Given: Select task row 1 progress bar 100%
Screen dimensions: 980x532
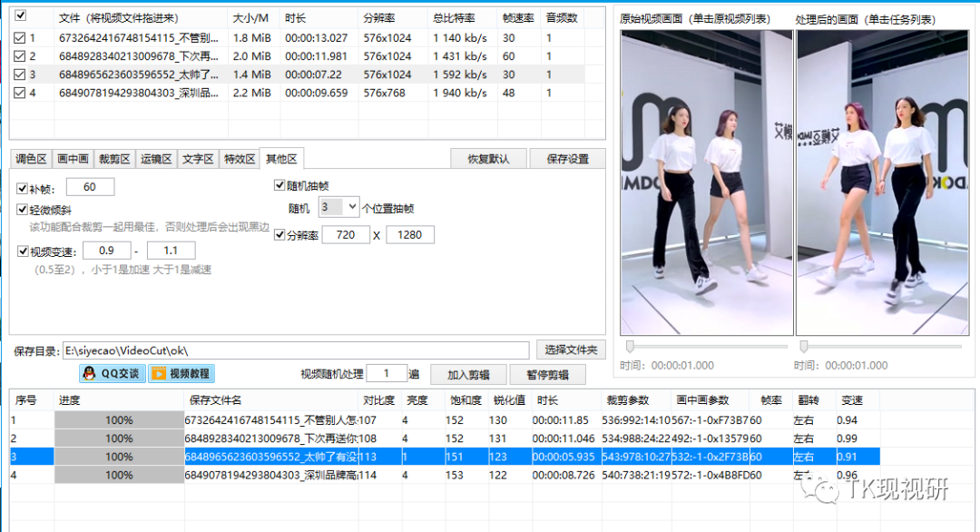Looking at the screenshot, I should (119, 420).
